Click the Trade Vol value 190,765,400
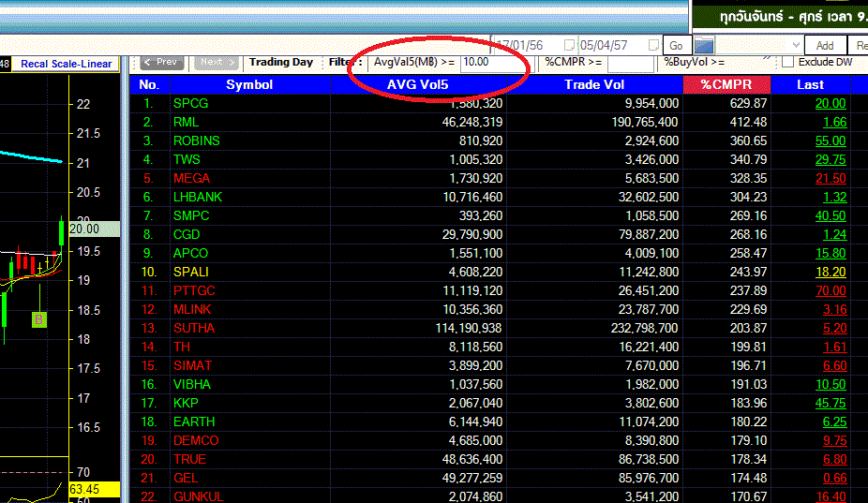Screen dimensions: 868x503 (x=645, y=123)
